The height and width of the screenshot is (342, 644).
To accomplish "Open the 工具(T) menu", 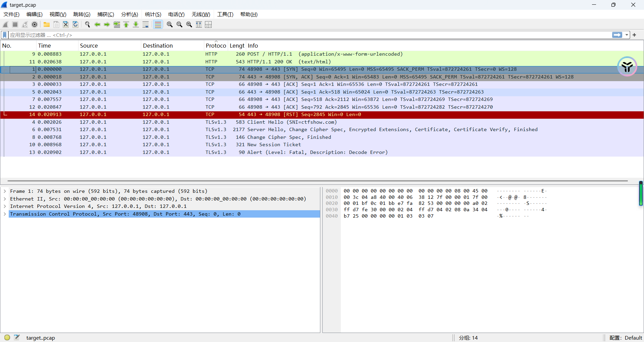I will (225, 14).
